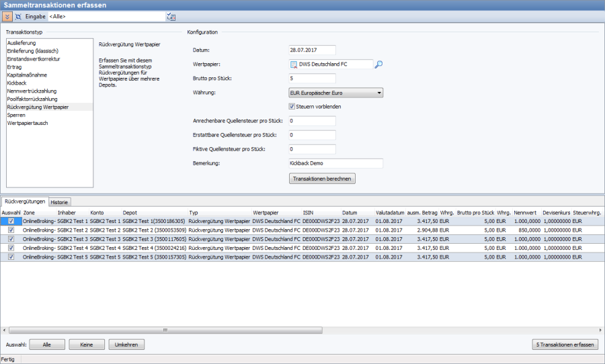Image resolution: width=605 pixels, height=364 pixels.
Task: Uncheck the SGBK2 Test 1 row checkbox
Action: (11, 220)
